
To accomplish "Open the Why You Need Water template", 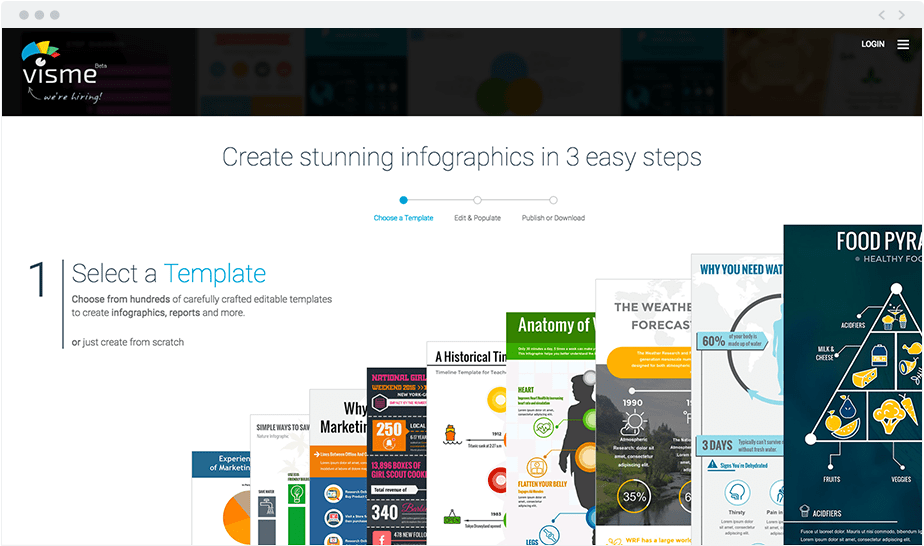I will pyautogui.click(x=737, y=399).
